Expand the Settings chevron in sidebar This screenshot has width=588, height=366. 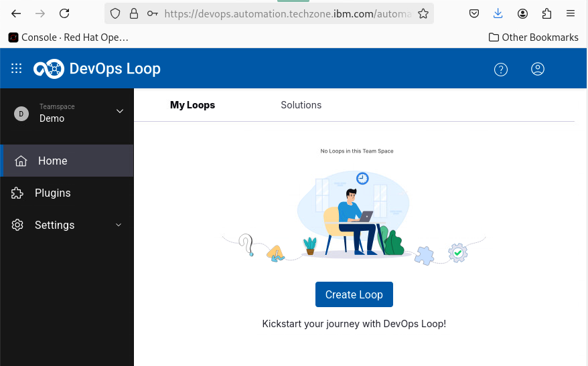click(119, 225)
